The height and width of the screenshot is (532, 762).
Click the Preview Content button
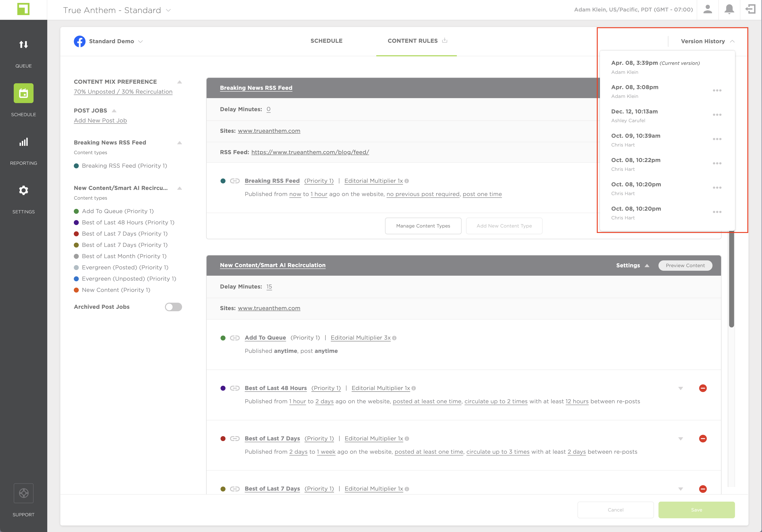click(685, 266)
